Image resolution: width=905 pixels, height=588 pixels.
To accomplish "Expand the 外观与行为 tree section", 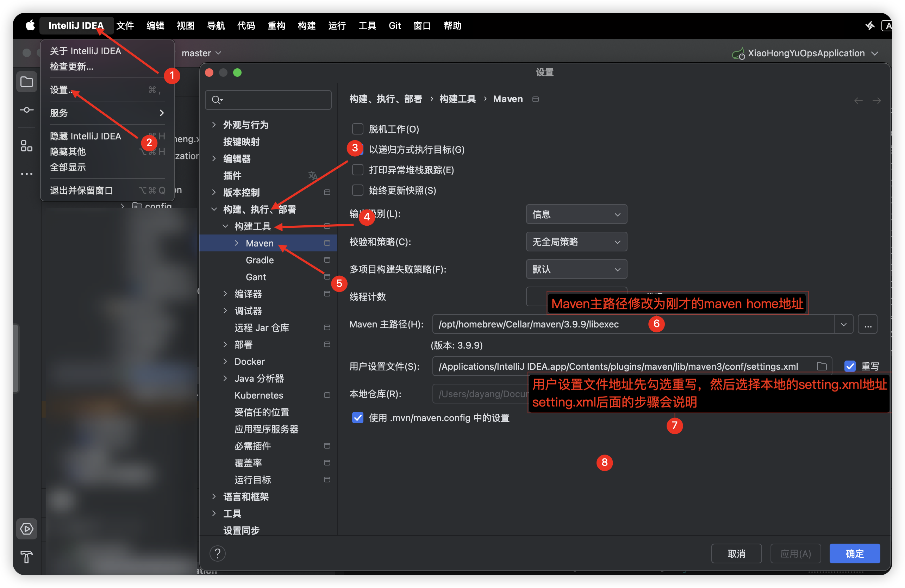I will click(x=214, y=125).
